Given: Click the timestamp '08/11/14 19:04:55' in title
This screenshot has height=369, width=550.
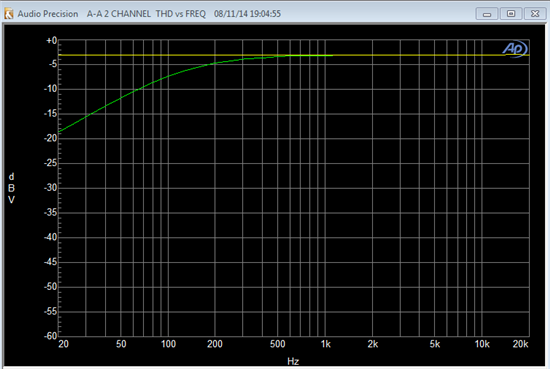Looking at the screenshot, I should point(247,14).
